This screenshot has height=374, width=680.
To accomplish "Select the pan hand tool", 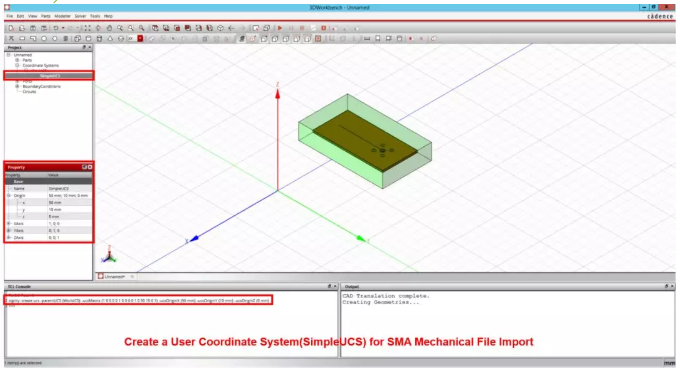I will pyautogui.click(x=109, y=28).
